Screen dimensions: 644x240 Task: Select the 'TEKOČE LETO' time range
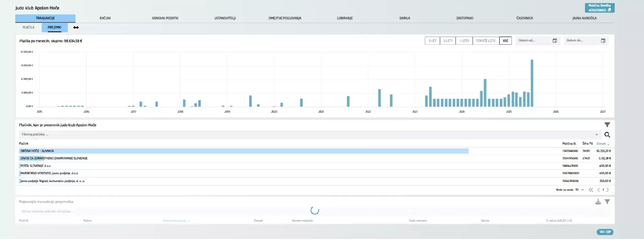tap(486, 41)
